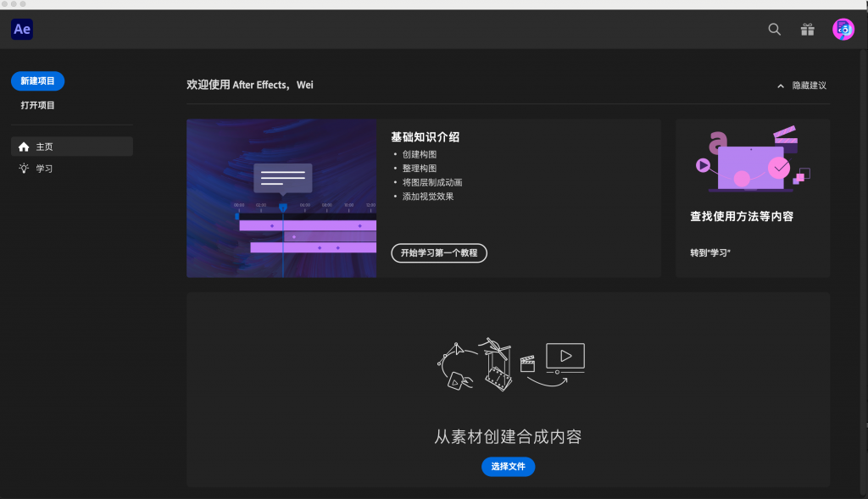
Task: Open the search panel
Action: tap(774, 29)
